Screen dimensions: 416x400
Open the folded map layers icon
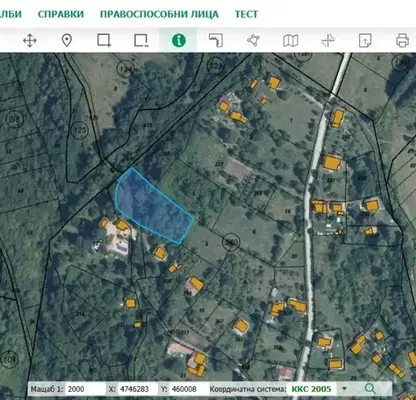click(x=291, y=41)
